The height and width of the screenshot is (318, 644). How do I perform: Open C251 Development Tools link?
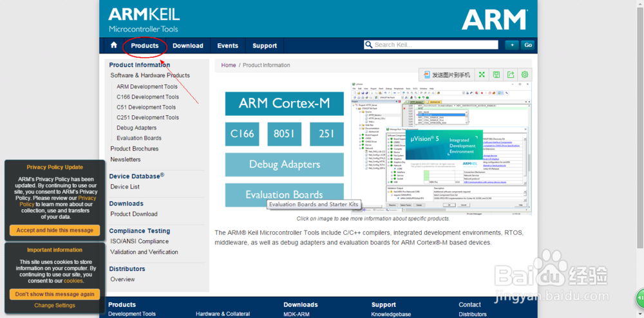pyautogui.click(x=147, y=117)
